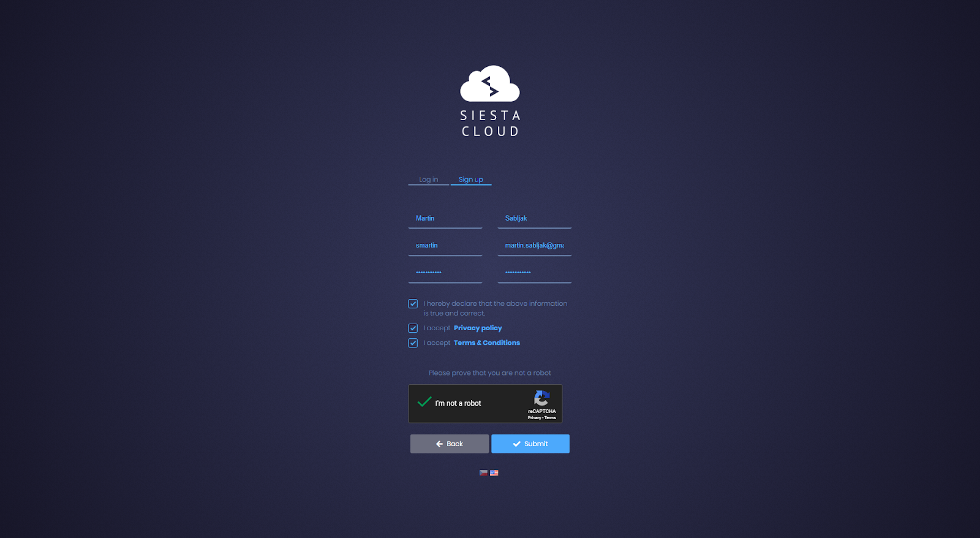Switch language with the Czech flag icon

click(483, 473)
